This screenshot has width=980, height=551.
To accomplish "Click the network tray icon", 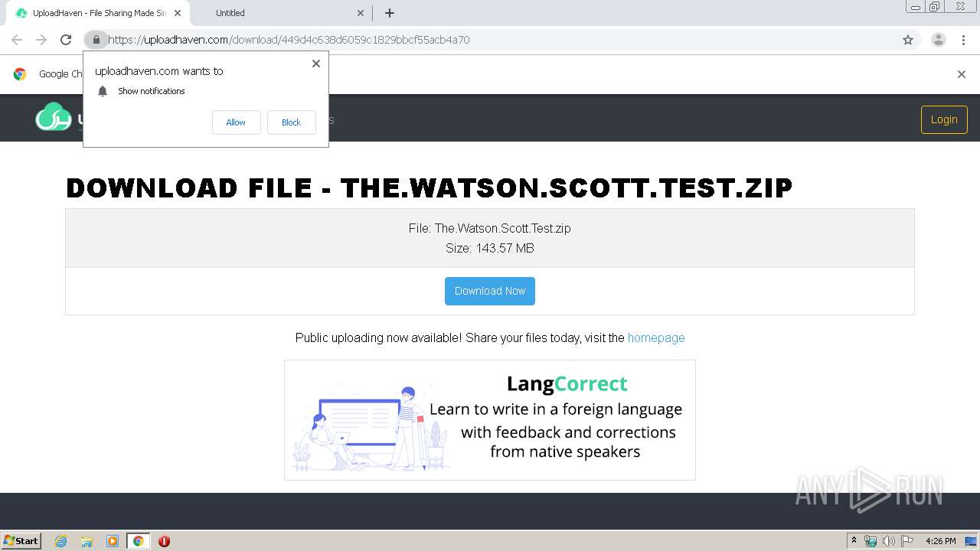I will click(871, 541).
